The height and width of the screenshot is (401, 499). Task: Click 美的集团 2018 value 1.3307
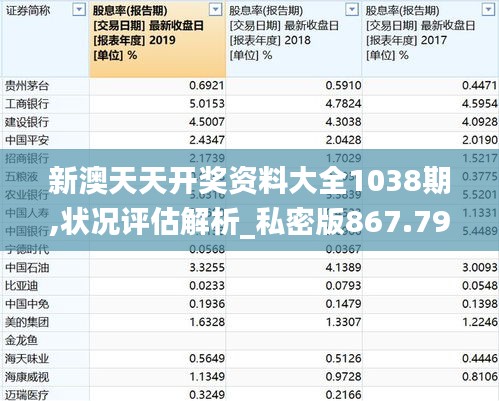[x=343, y=322]
